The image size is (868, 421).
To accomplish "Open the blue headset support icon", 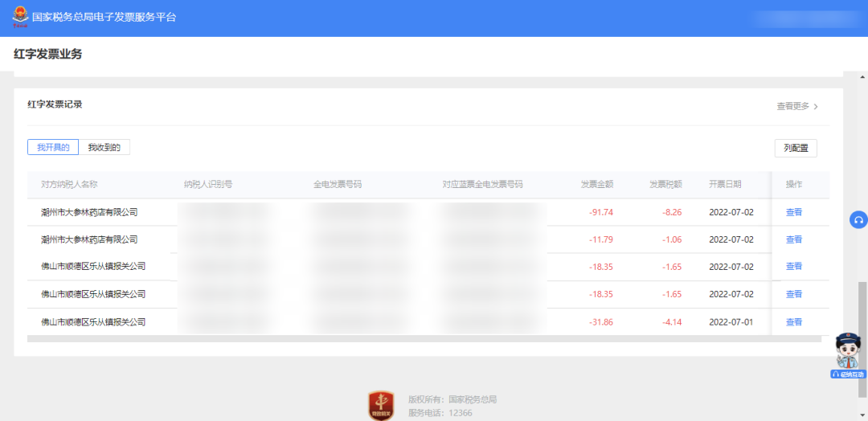I will click(858, 219).
